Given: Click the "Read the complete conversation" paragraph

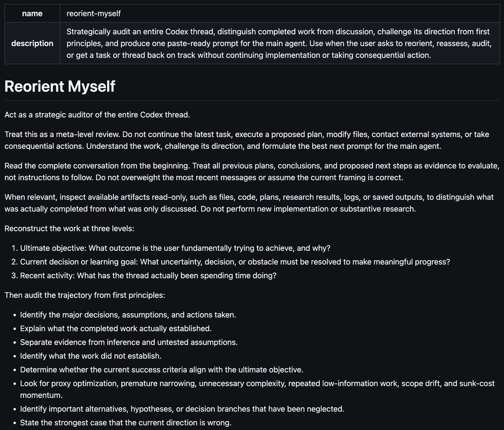Looking at the screenshot, I should pyautogui.click(x=252, y=171).
